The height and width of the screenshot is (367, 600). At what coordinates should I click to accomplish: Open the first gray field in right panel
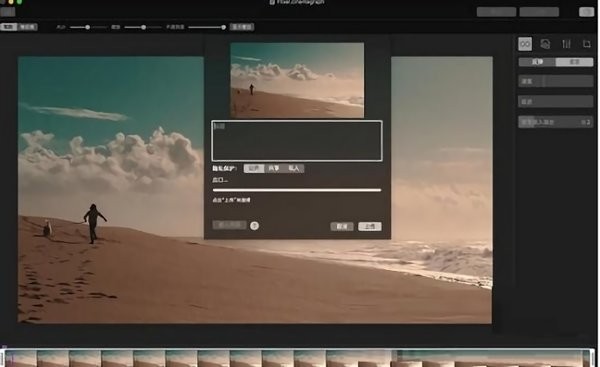coord(556,81)
